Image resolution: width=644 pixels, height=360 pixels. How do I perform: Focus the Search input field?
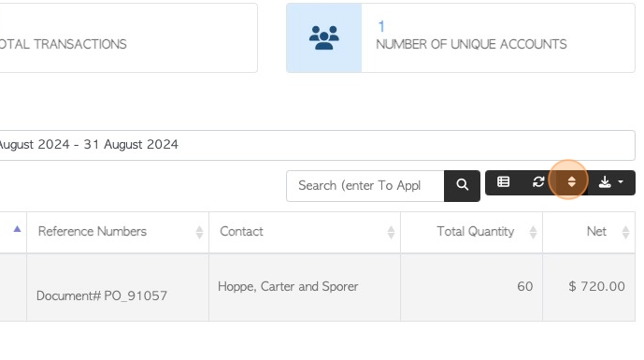coord(365,186)
